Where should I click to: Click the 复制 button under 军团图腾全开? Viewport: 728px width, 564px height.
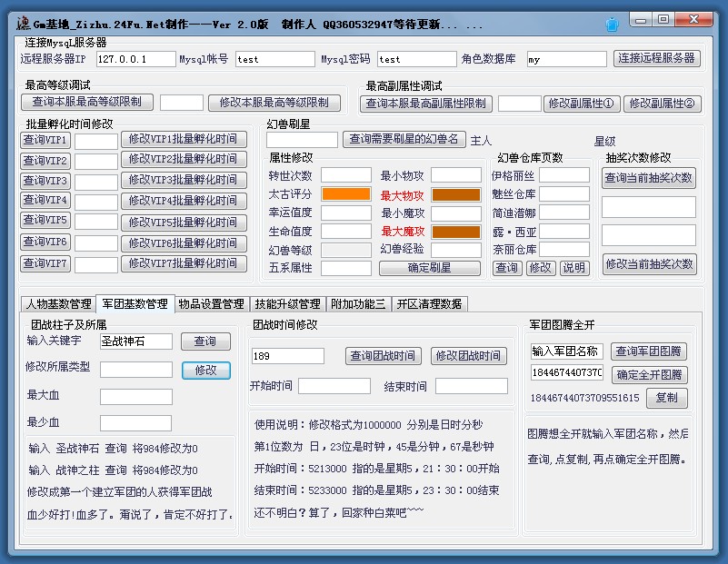coord(666,398)
